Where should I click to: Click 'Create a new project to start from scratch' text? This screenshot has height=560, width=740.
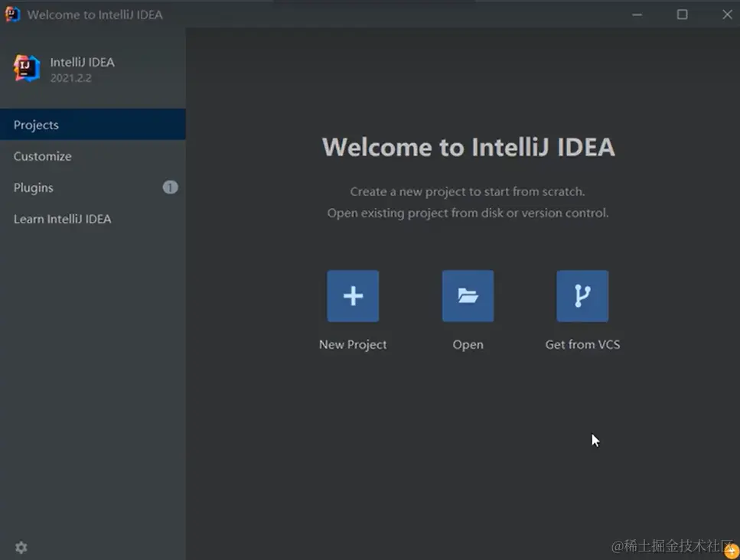(468, 191)
